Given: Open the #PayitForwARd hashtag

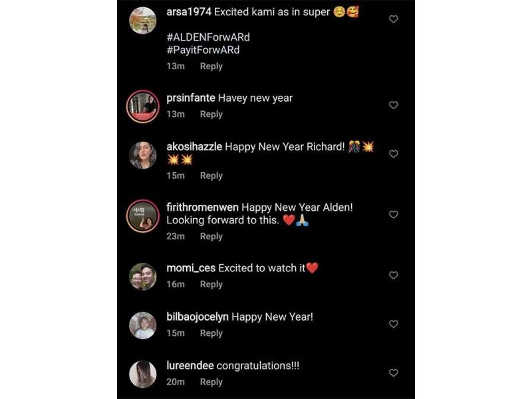Looking at the screenshot, I should (x=203, y=50).
